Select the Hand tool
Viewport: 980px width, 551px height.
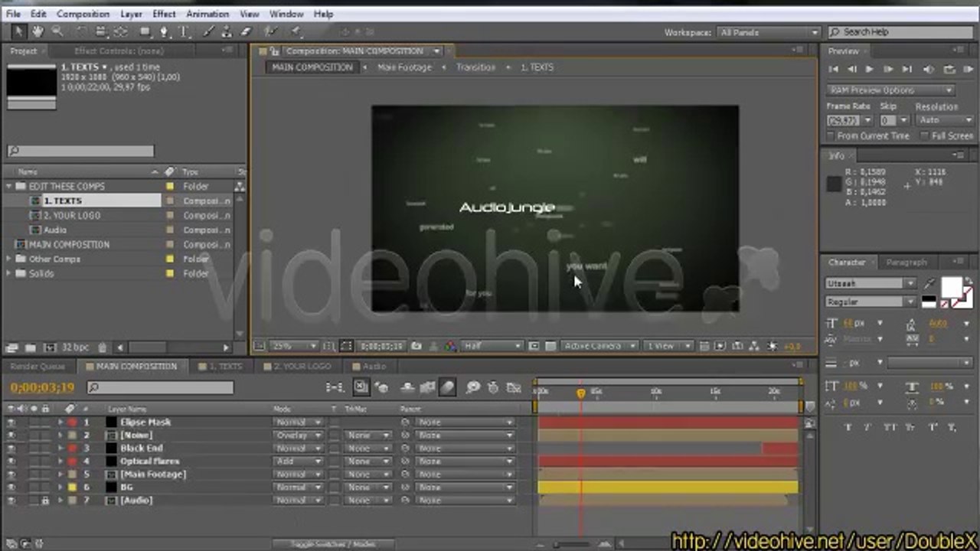point(38,31)
